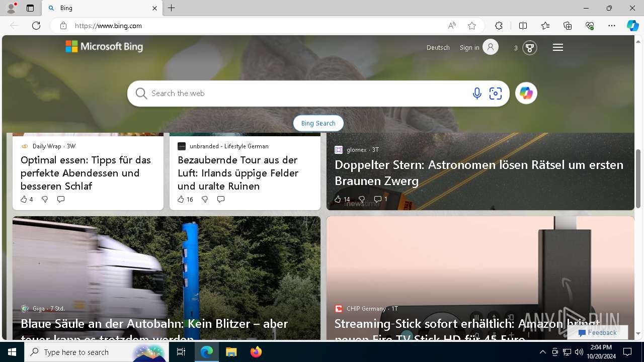Click scrollbar down arrow
Screen dimensions: 644x362
638,333
